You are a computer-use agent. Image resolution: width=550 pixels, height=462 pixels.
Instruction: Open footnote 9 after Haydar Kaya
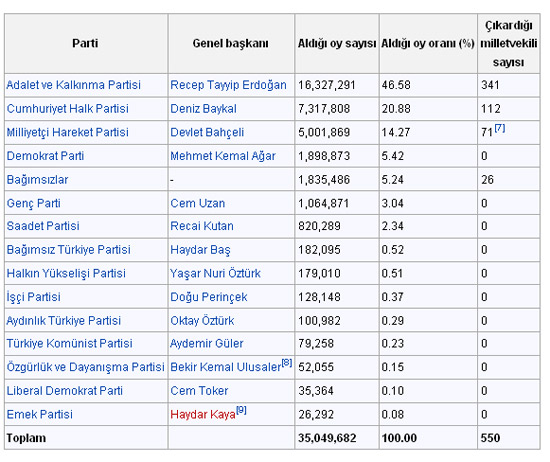[241, 410]
